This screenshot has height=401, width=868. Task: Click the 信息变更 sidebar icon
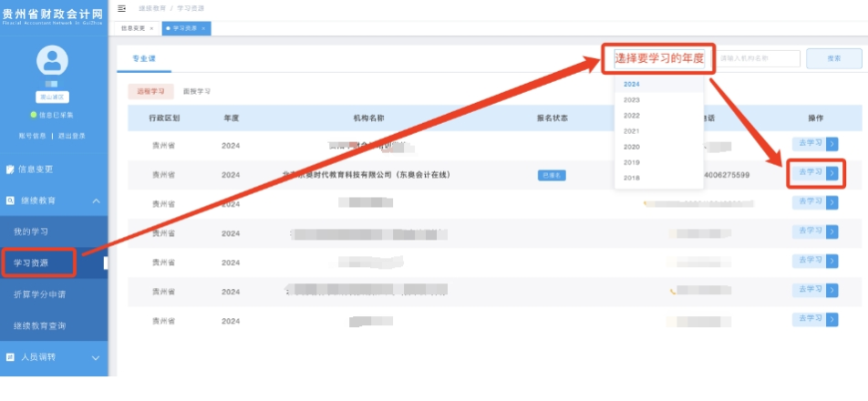click(x=10, y=170)
